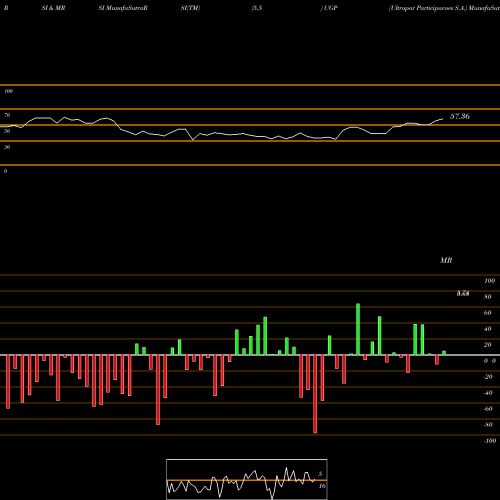Image resolution: width=500 pixels, height=500 pixels.
Task: Click the MR axis label -60
Action: click(x=488, y=409)
